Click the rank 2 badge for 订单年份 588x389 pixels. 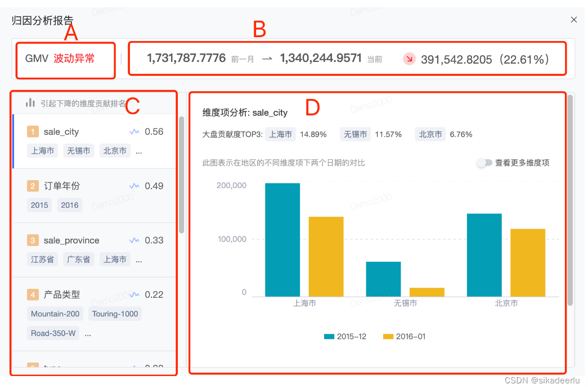coord(33,186)
